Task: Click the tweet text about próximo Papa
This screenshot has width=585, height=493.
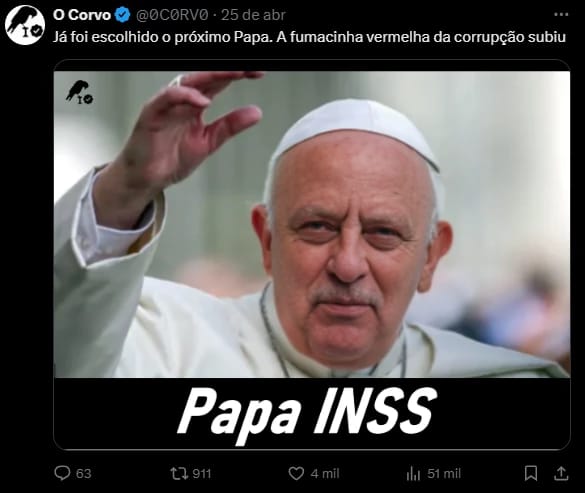Action: point(309,37)
